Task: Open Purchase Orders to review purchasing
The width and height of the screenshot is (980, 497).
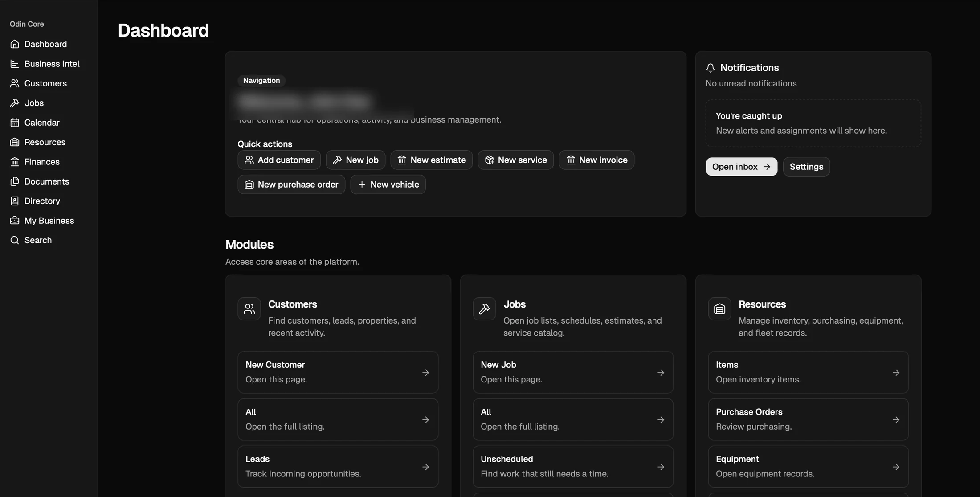Action: [808, 419]
